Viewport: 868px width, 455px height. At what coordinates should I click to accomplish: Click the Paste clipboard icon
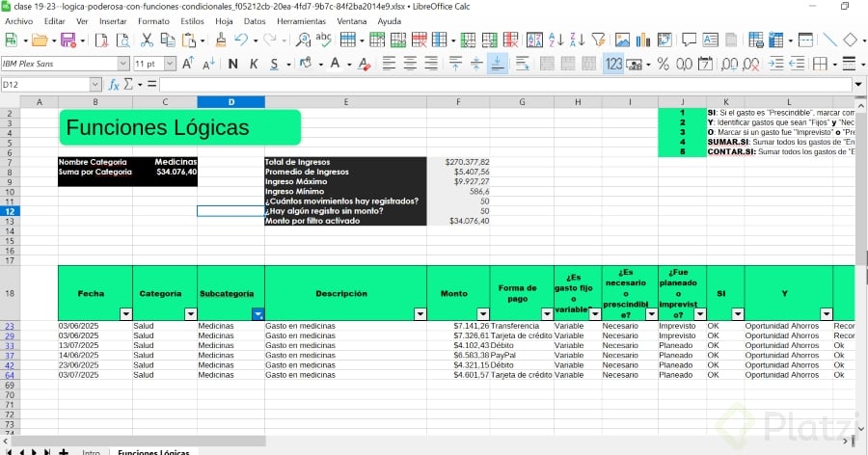[x=189, y=40]
